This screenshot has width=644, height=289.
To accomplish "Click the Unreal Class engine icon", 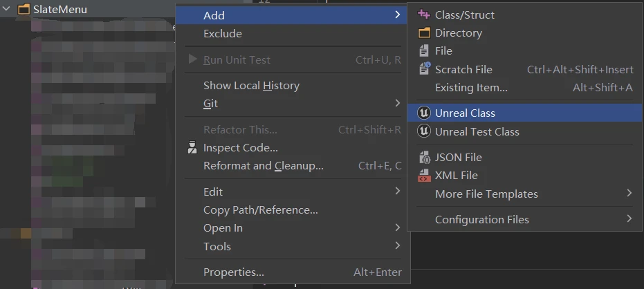I will point(424,113).
